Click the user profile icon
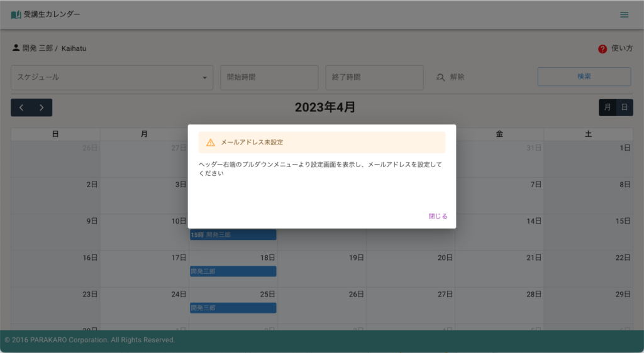644x353 pixels. [16, 48]
